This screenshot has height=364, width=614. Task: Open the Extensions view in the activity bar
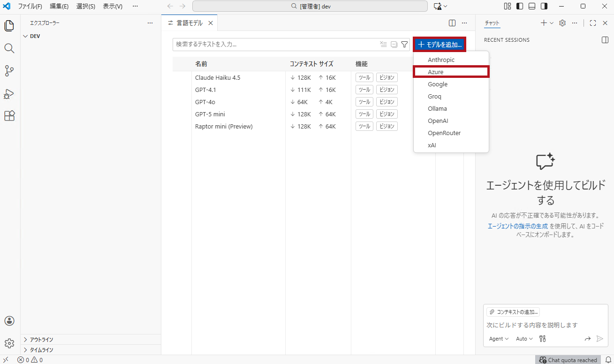[x=9, y=116]
